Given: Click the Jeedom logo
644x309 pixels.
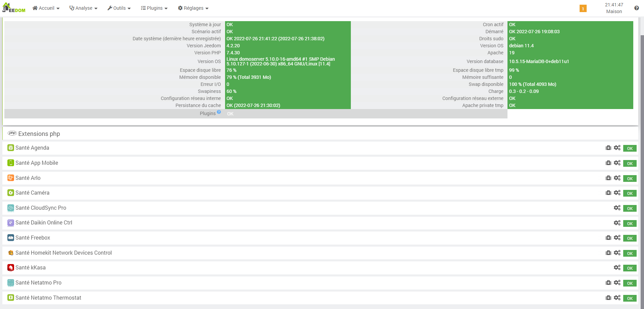Looking at the screenshot, I should tap(14, 8).
